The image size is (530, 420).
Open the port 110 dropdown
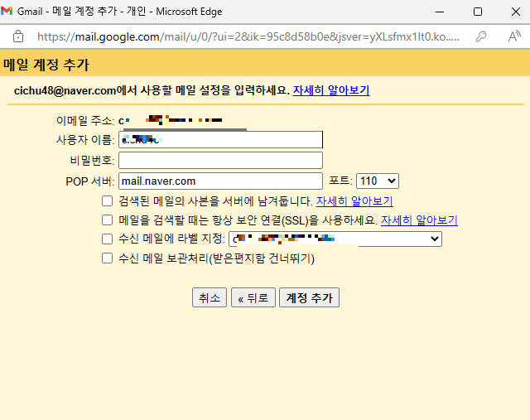point(378,181)
